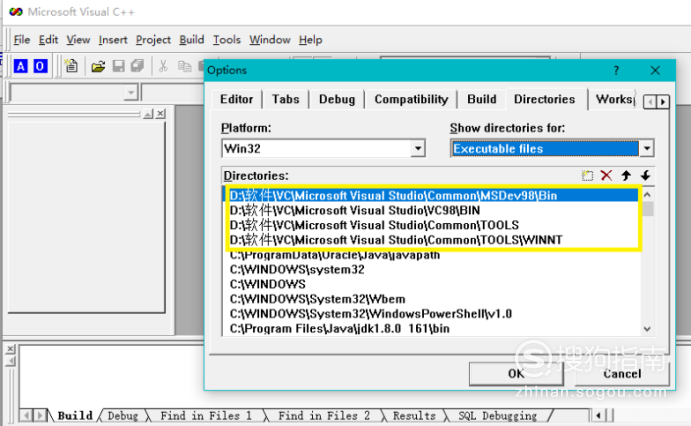This screenshot has width=691, height=426.
Task: Select the Common\MSDev98\Bin directory entry
Action: pos(433,195)
